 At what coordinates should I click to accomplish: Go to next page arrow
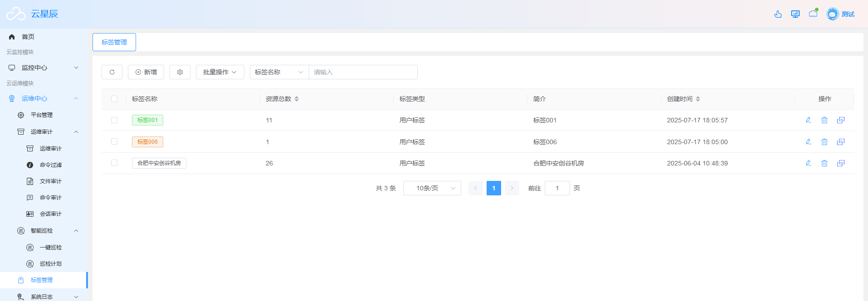point(512,188)
